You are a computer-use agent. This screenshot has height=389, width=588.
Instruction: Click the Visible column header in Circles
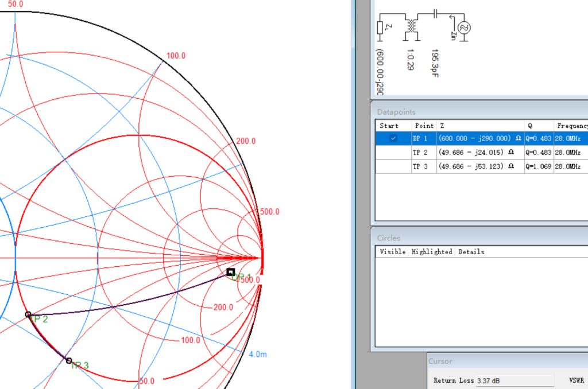pos(393,252)
